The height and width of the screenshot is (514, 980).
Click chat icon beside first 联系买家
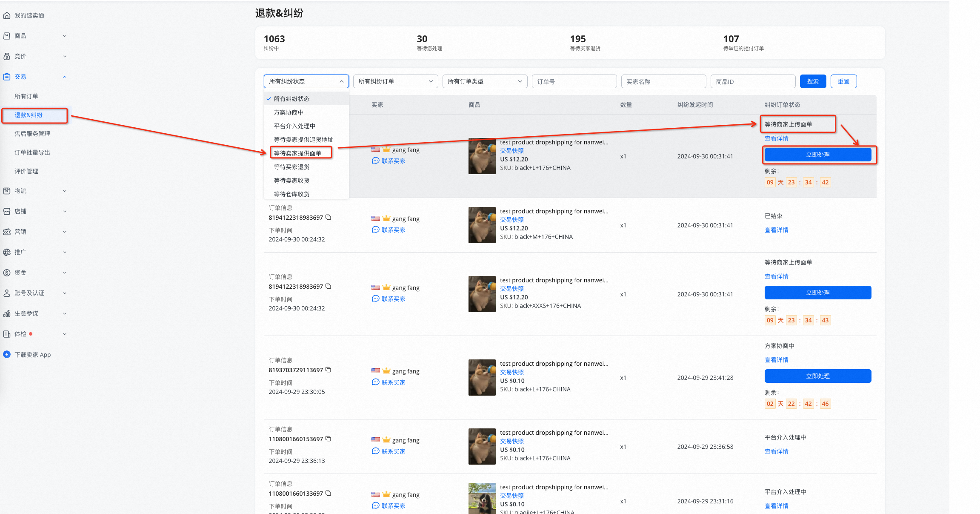[x=375, y=161]
